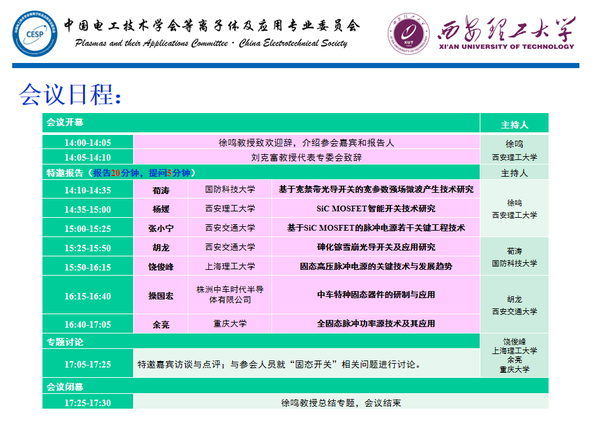Select the 会议闭幕 section header

coord(62,386)
